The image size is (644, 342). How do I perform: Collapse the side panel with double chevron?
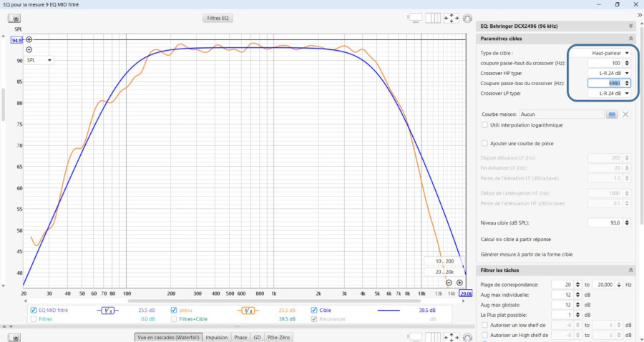[x=640, y=15]
